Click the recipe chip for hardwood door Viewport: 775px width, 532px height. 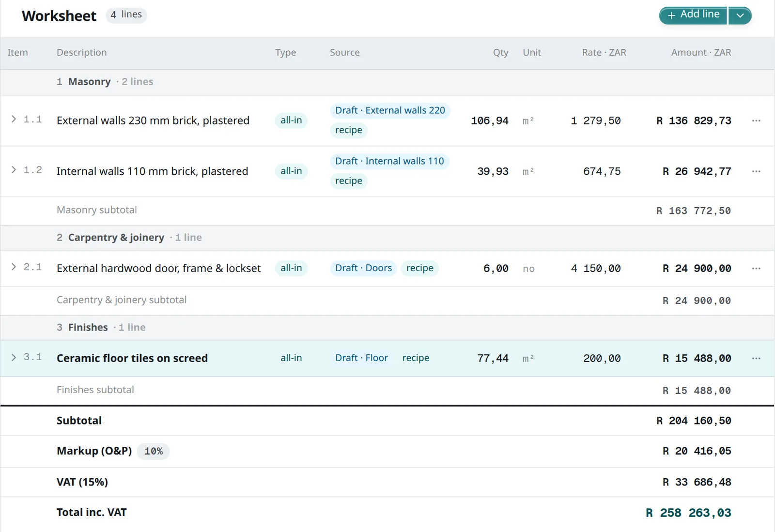coord(420,268)
